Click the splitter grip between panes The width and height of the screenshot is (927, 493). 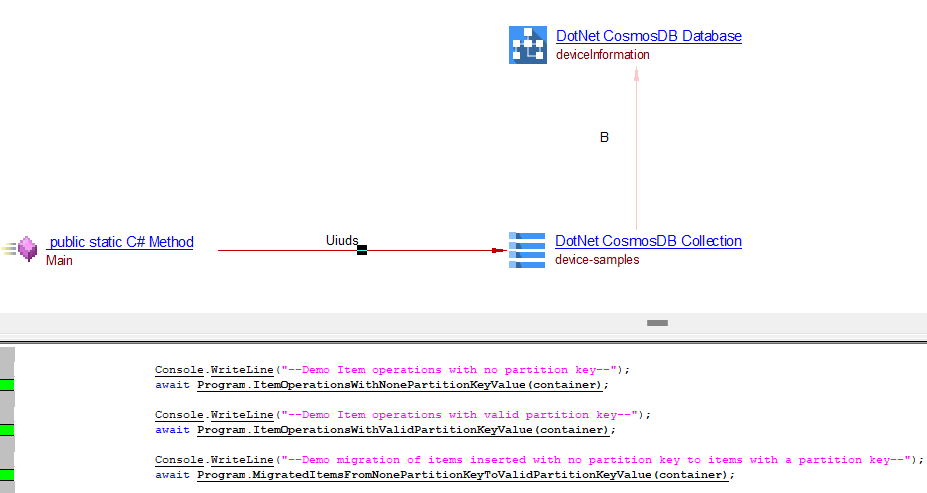[657, 323]
